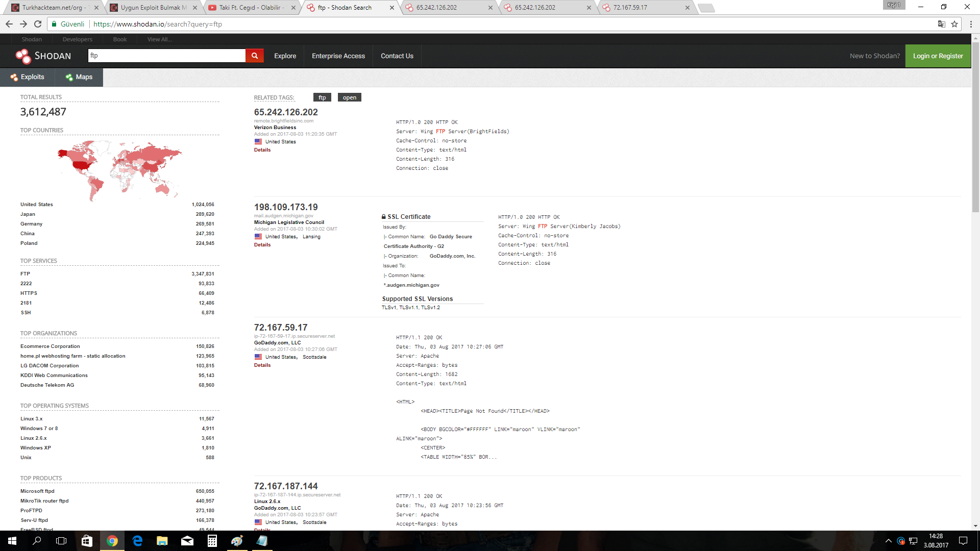Reload the page with refresh icon
The image size is (980, 551).
tap(38, 24)
